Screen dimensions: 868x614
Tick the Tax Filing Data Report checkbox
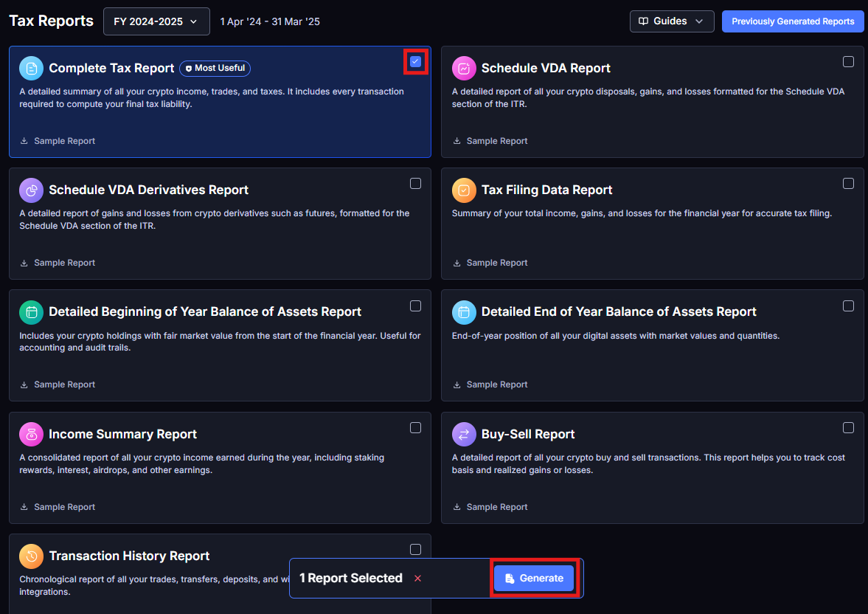click(848, 184)
